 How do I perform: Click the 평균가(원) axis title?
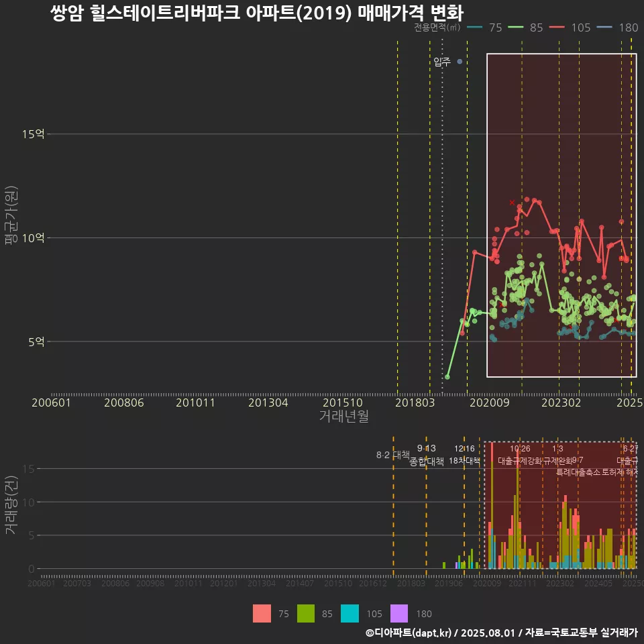pyautogui.click(x=11, y=215)
